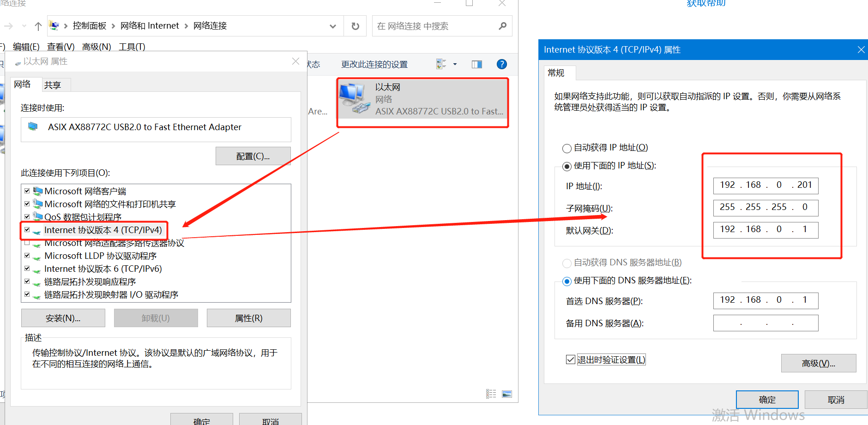Switch to the 共享 tab
868x425 pixels.
[53, 85]
